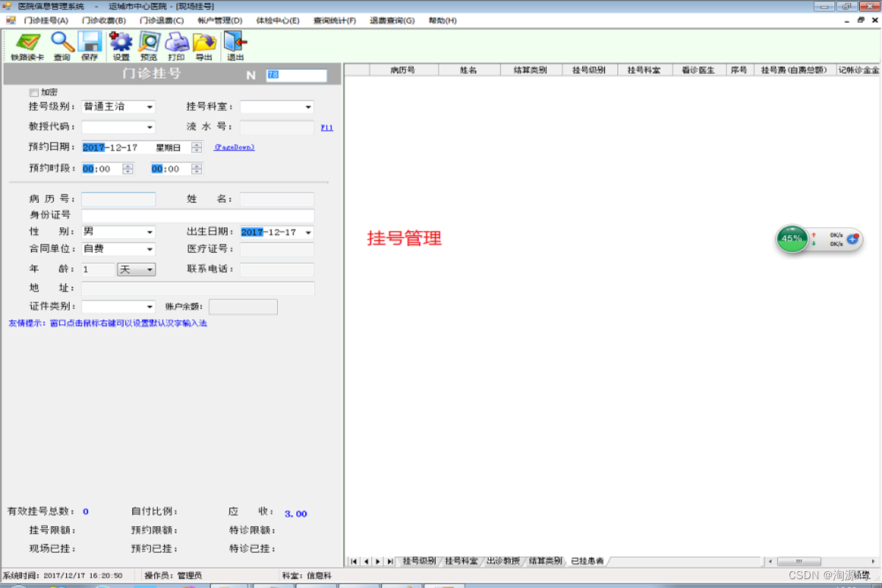Switch to the 挂号科室 bottom tab
This screenshot has width=882, height=588.
462,561
